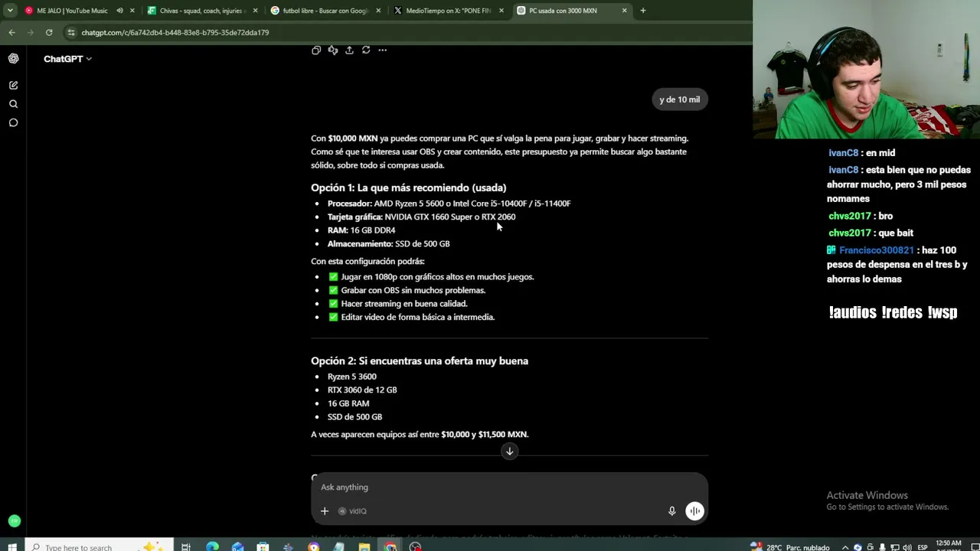
Task: Click the 'Opción 2: Si encuentras una oferta' heading
Action: point(420,361)
